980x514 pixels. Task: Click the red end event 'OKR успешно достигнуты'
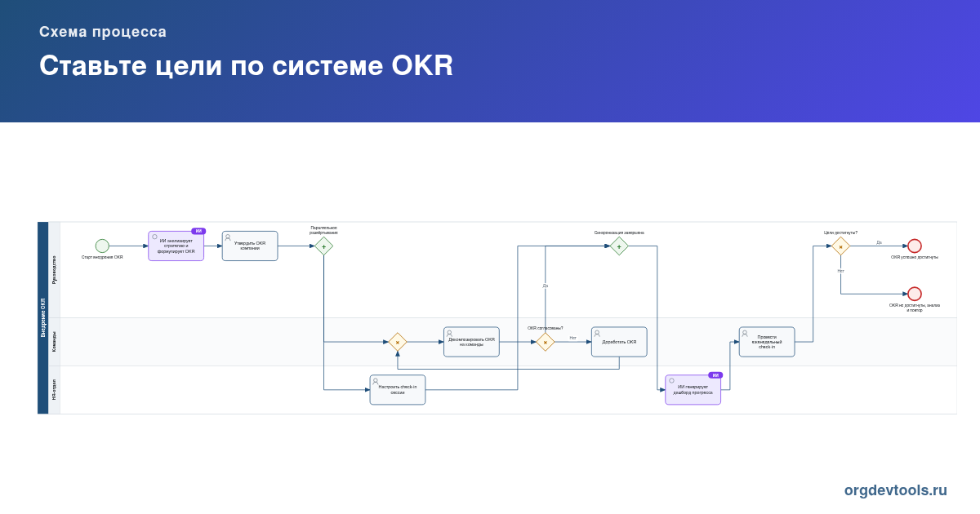(x=915, y=246)
